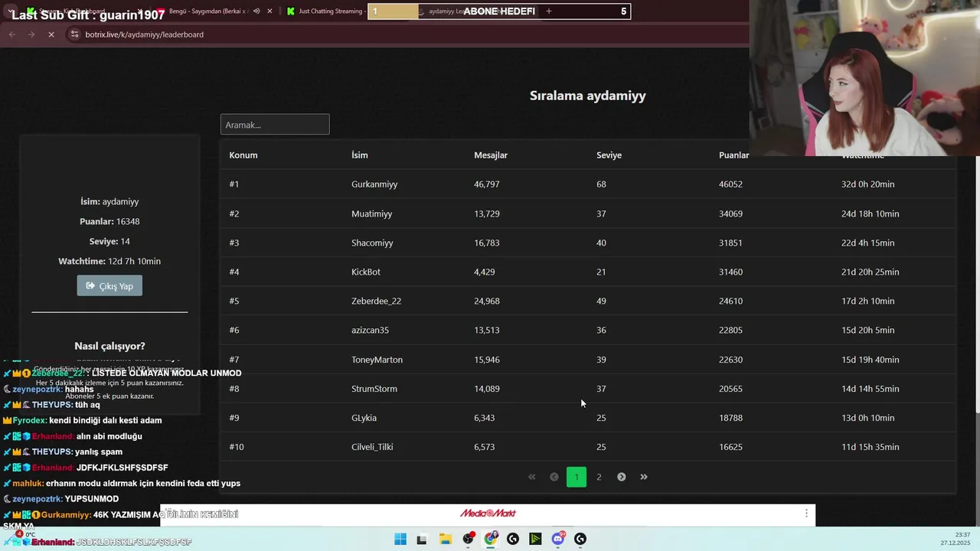Stop page loading in browser toolbar

pyautogui.click(x=51, y=34)
